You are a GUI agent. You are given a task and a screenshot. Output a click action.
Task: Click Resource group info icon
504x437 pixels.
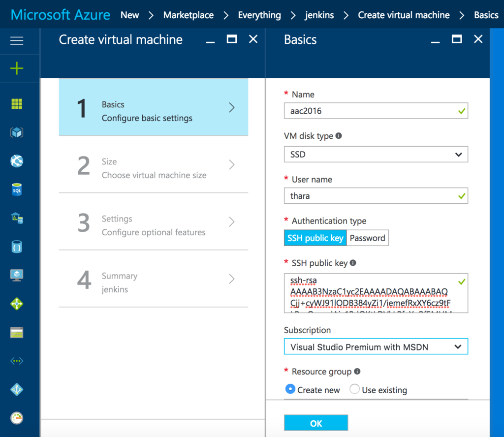coord(357,372)
